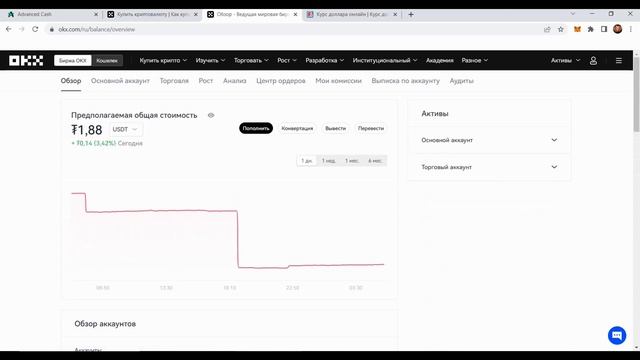Click the address bar URL
The height and width of the screenshot is (360, 640).
[x=97, y=29]
